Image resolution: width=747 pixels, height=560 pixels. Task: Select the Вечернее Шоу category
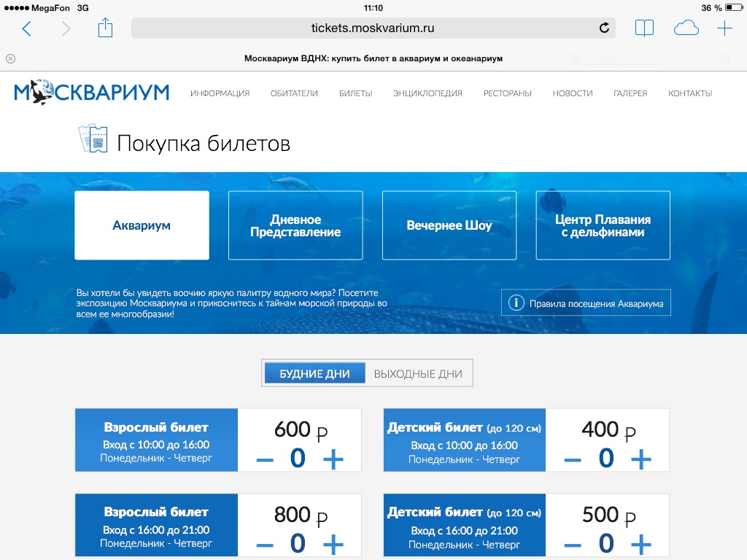449,225
